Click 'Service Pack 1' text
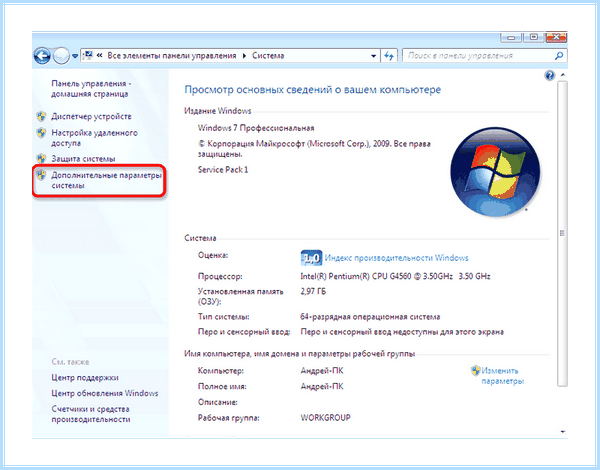 point(223,170)
